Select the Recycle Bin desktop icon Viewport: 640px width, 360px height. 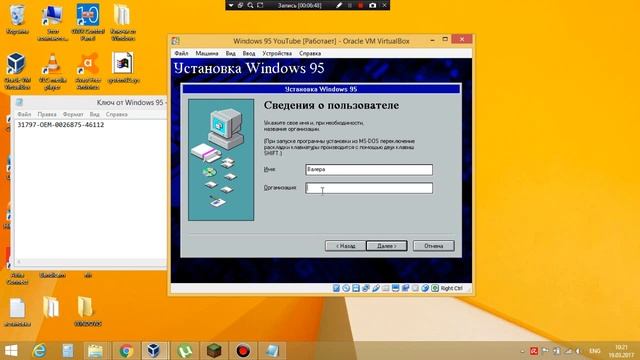click(18, 20)
